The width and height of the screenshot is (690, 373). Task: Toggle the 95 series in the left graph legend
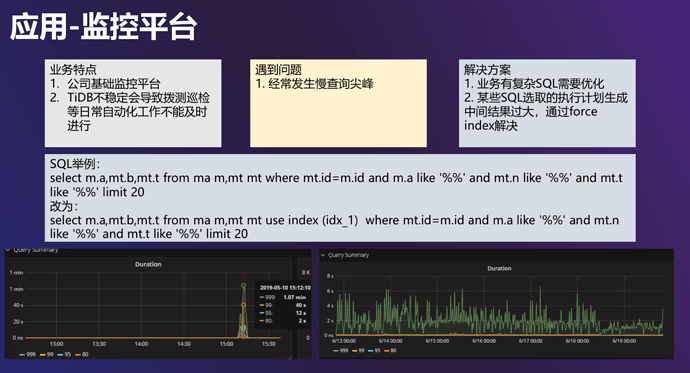click(64, 355)
